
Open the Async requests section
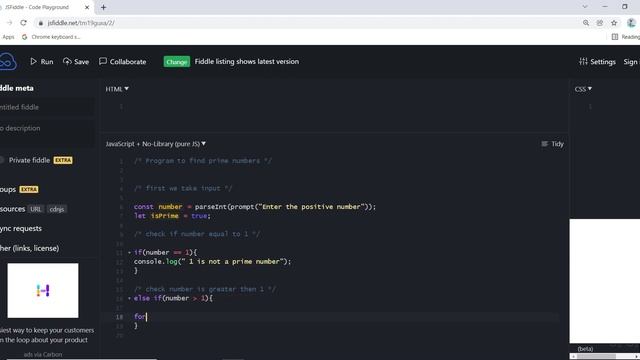pos(21,229)
